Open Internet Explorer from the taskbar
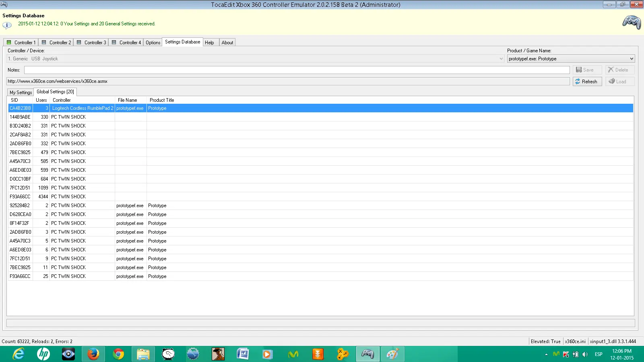The width and height of the screenshot is (644, 362). point(19,354)
